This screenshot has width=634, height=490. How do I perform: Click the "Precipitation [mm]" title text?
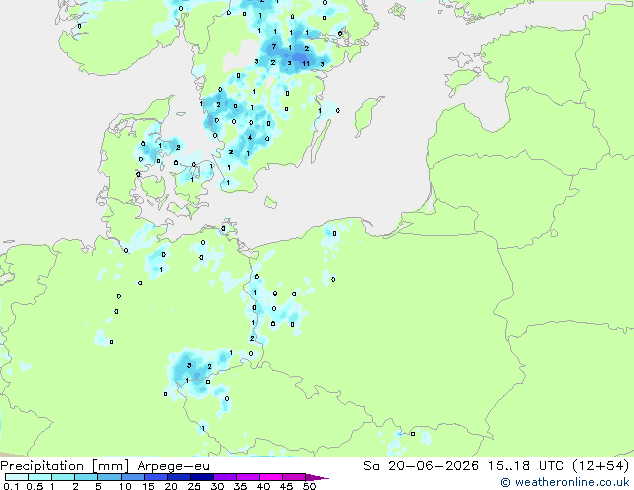pos(65,466)
